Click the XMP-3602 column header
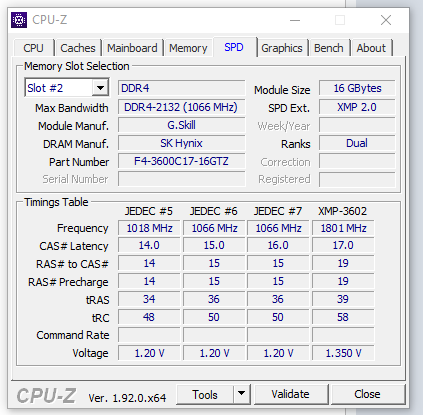The height and width of the screenshot is (415, 423). coord(342,211)
